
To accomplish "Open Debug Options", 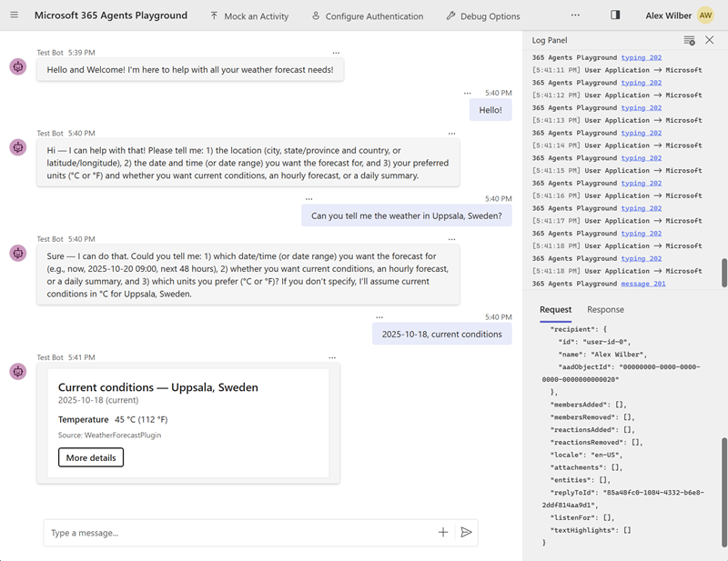I will (483, 15).
